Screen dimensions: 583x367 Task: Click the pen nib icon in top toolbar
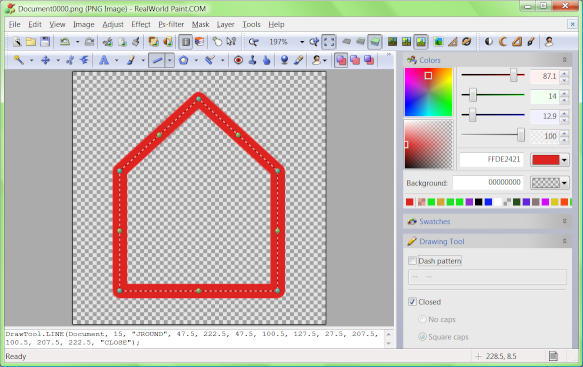[531, 42]
